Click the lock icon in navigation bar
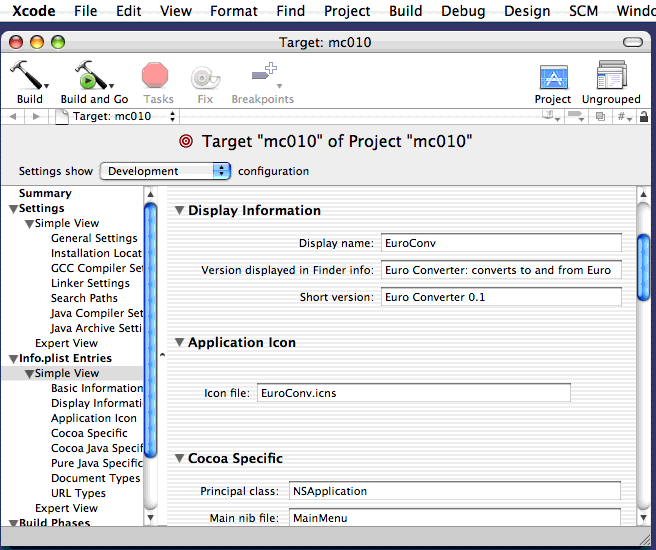This screenshot has height=550, width=656. (642, 116)
